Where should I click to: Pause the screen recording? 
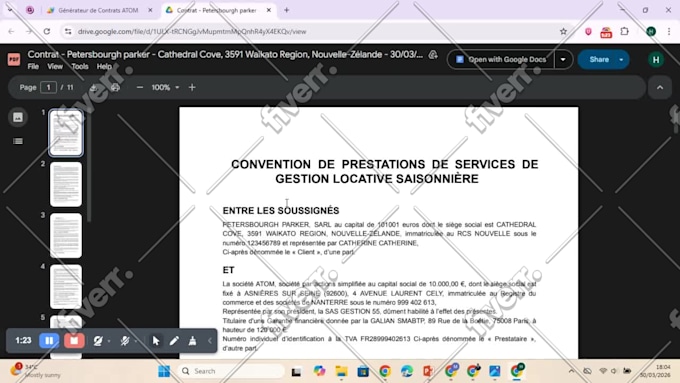click(49, 340)
